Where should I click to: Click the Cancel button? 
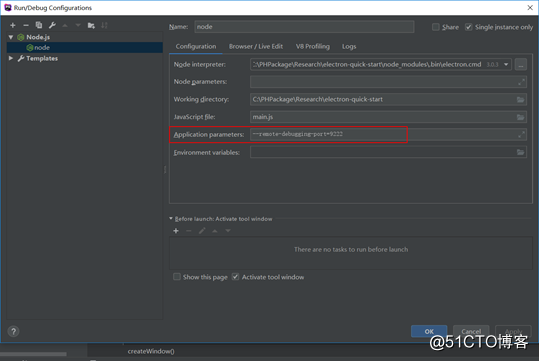[x=471, y=331]
